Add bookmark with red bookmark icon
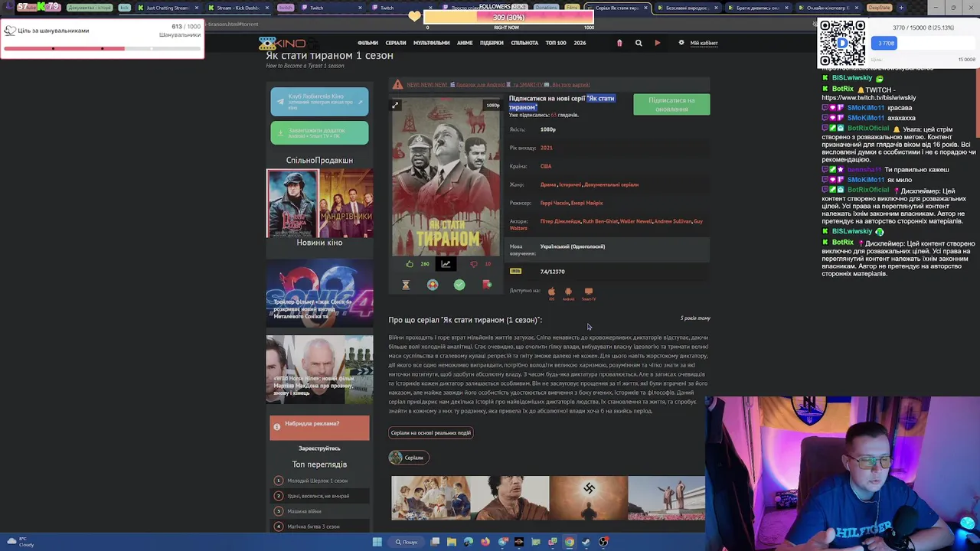 (x=486, y=285)
